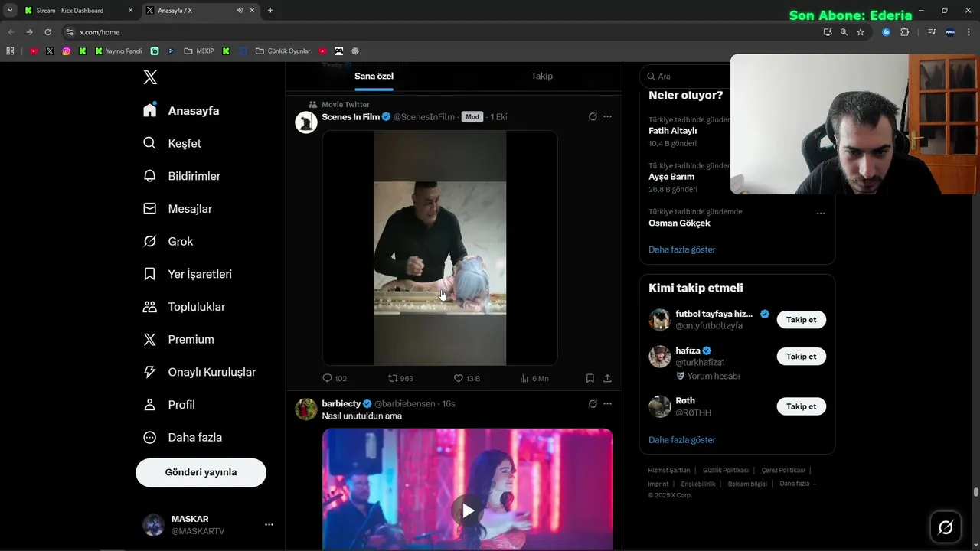
Task: Open the Günlük Oyunlar bookmarks folder
Action: coord(283,51)
